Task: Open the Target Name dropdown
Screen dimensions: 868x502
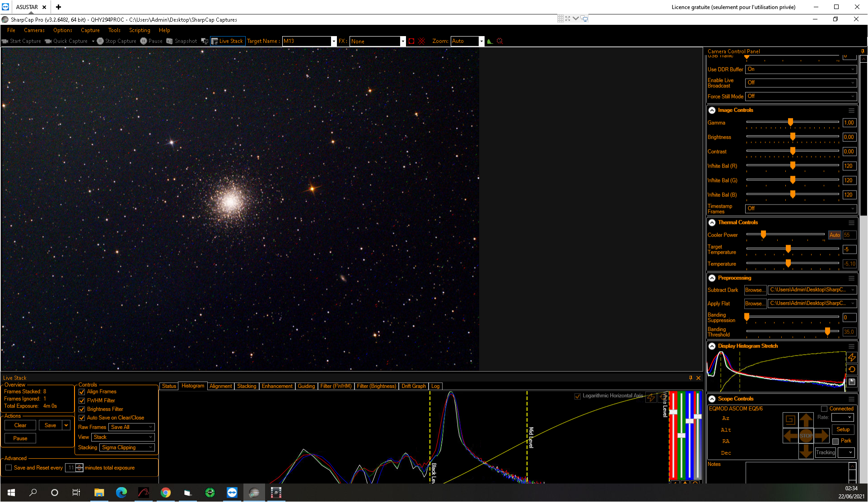Action: (x=334, y=41)
